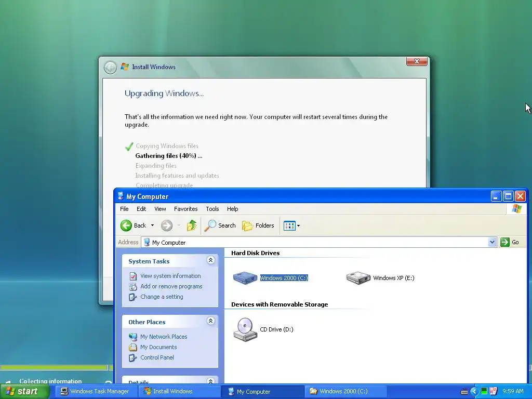The height and width of the screenshot is (399, 532).
Task: Open the Back button history dropdown arrow
Action: 152,225
